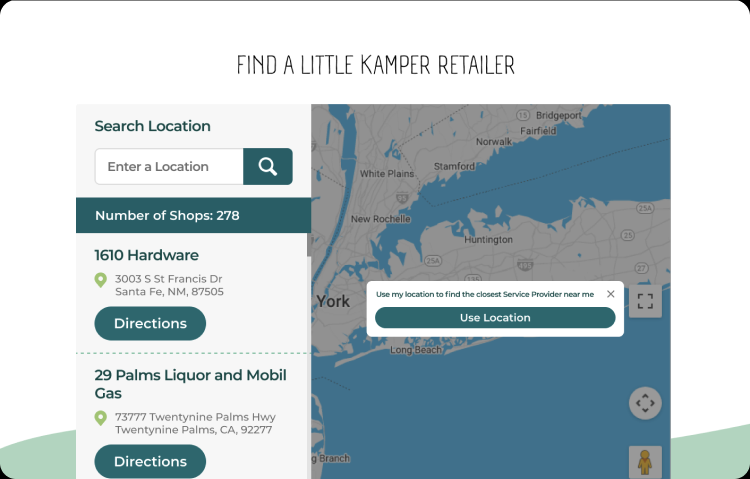The width and height of the screenshot is (750, 479).
Task: Open Directions for 1610 Hardware
Action: pyautogui.click(x=150, y=323)
